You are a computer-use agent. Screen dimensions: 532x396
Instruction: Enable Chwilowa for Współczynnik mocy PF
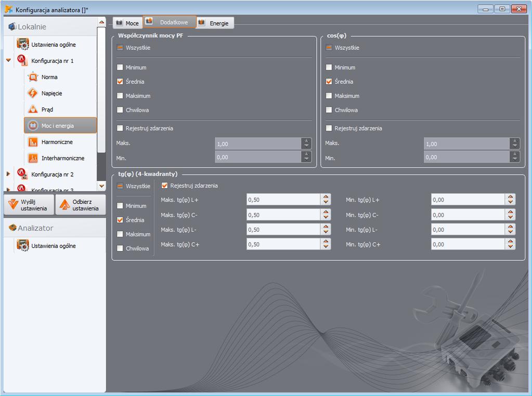click(x=120, y=110)
